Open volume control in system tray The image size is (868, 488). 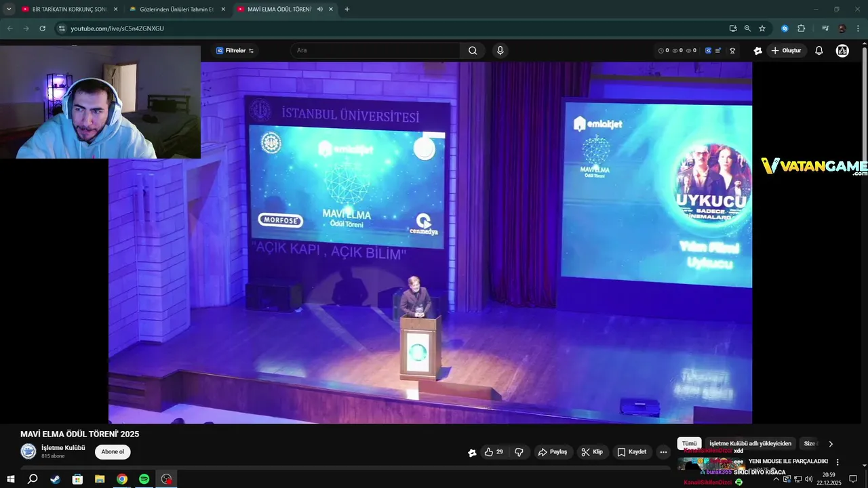coord(808,479)
